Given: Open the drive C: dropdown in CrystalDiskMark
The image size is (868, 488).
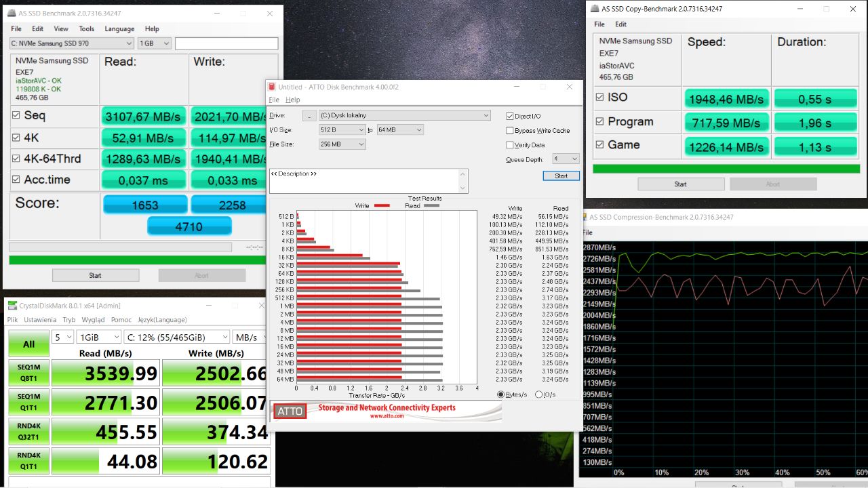Looking at the screenshot, I should click(177, 337).
